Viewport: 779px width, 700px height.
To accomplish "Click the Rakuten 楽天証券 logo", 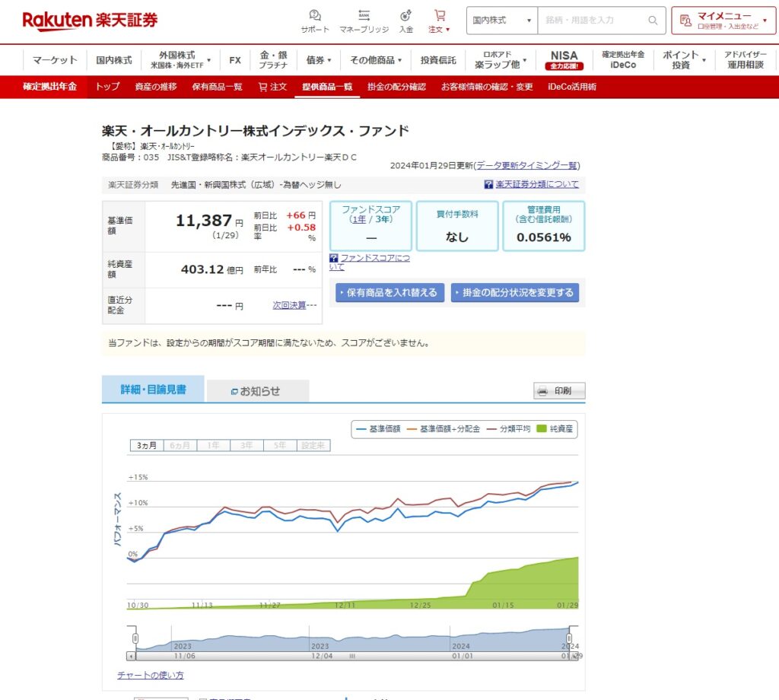I will pos(90,21).
